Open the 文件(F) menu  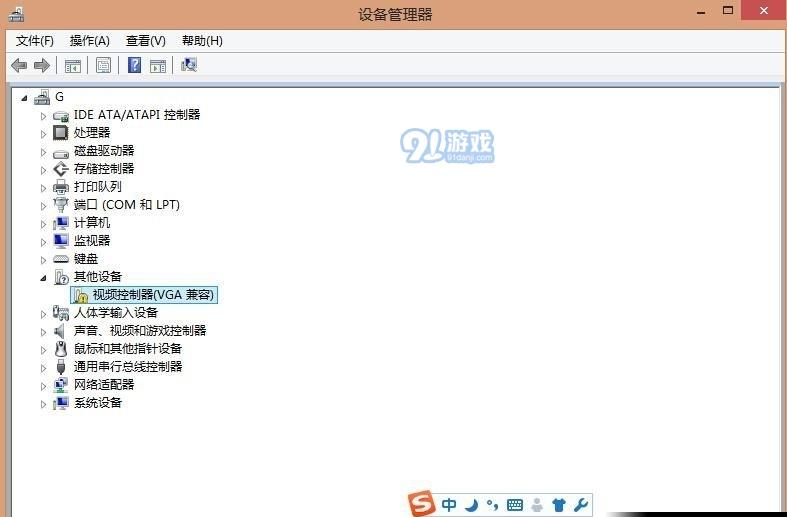click(x=35, y=41)
